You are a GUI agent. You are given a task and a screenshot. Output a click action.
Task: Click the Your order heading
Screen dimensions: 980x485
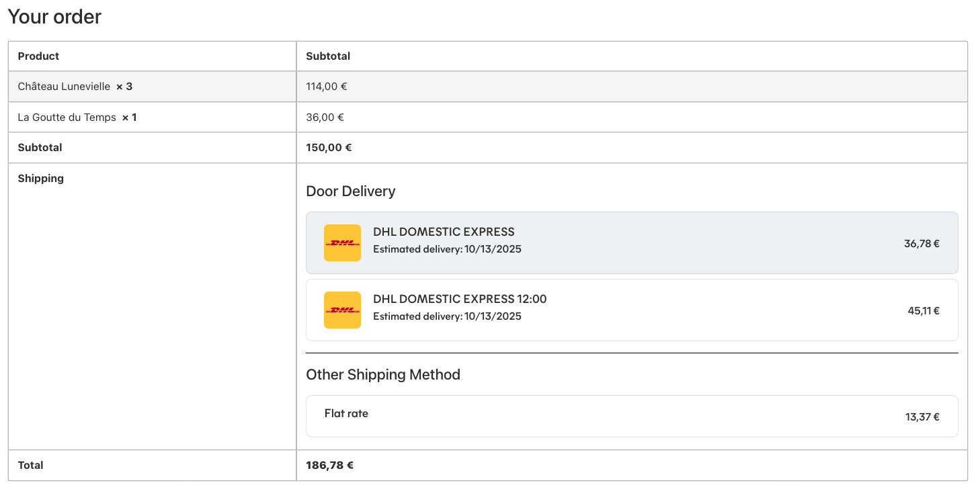54,17
